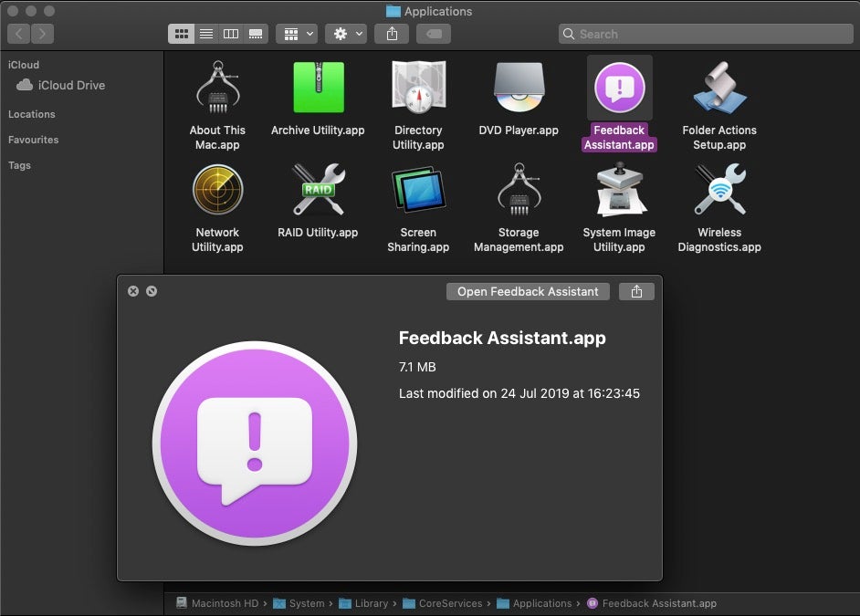Open the gear Action menu dropdown
Screen dimensions: 860x616
point(348,34)
